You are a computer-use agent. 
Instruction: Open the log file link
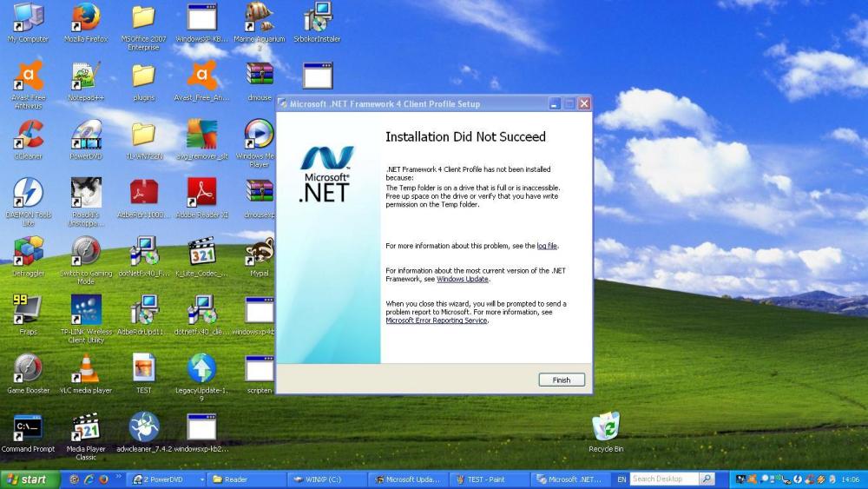(x=547, y=247)
